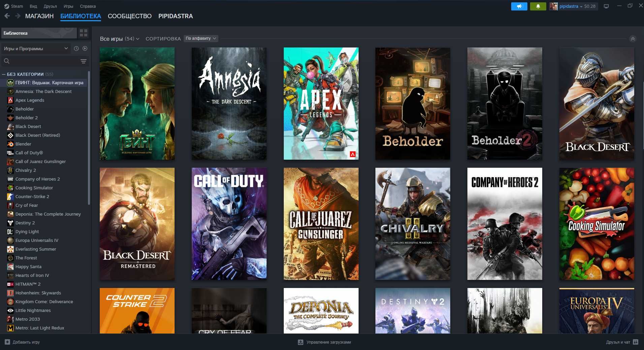The image size is (644, 350).
Task: Enter Big Picture mode monitor icon
Action: point(606,6)
